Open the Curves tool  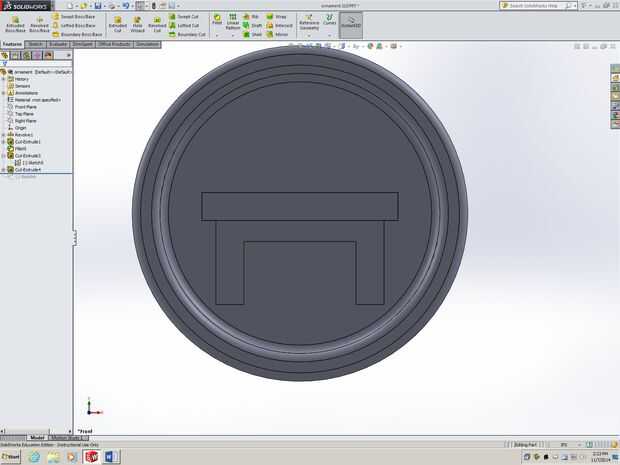[329, 19]
